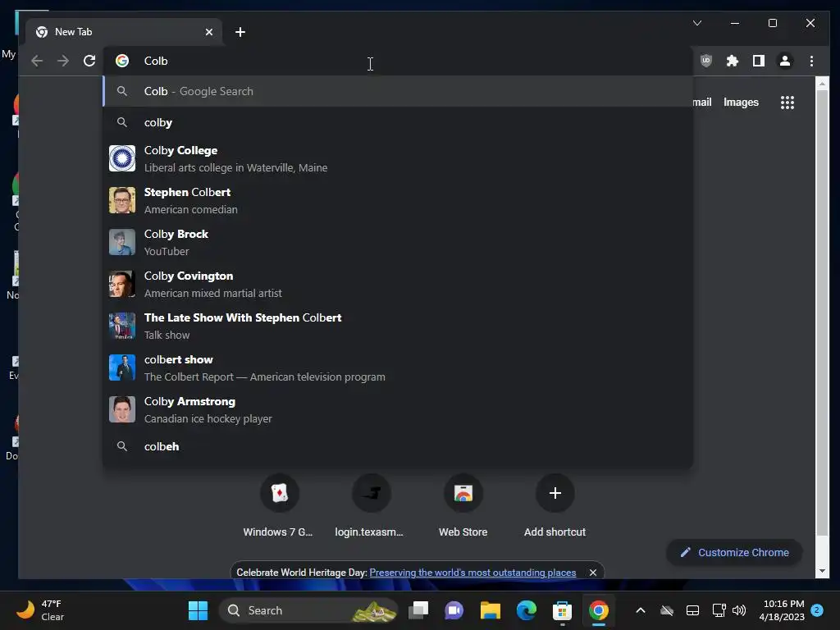Image resolution: width=840 pixels, height=630 pixels.
Task: Select 'Colb - Google Search' suggestion
Action: (x=398, y=92)
